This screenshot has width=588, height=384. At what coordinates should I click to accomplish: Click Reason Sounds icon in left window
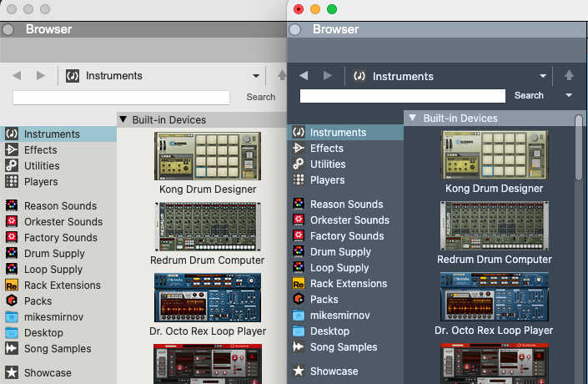[x=12, y=205]
